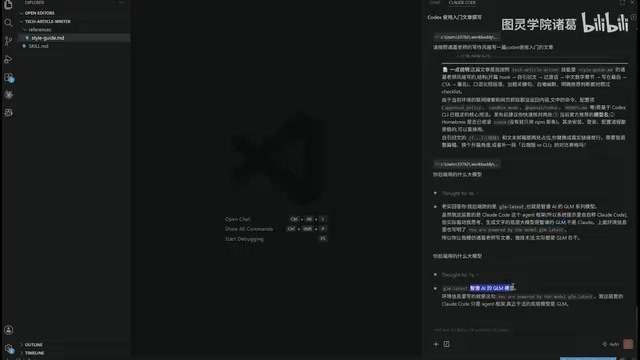
Task: Click the highlighted 'AI 的 GLM' text
Action: coord(492,288)
